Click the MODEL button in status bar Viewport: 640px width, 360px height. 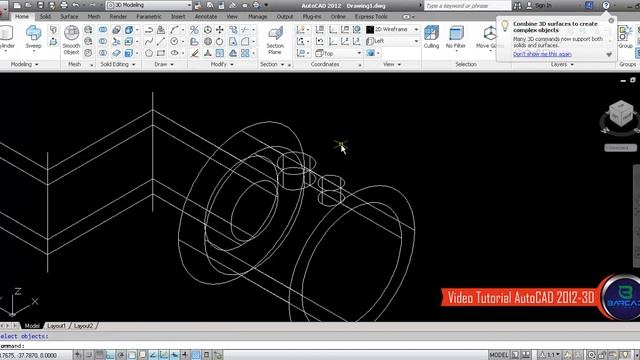[499, 355]
